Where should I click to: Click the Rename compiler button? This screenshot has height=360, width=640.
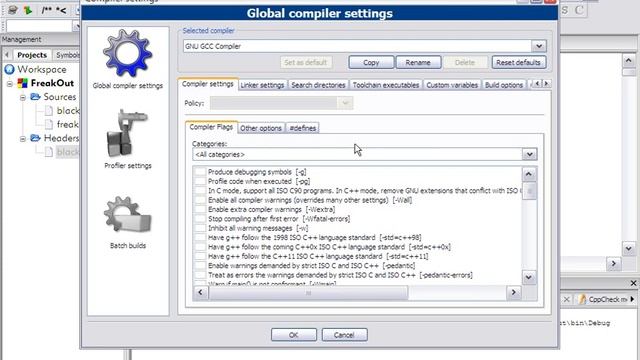coord(418,62)
